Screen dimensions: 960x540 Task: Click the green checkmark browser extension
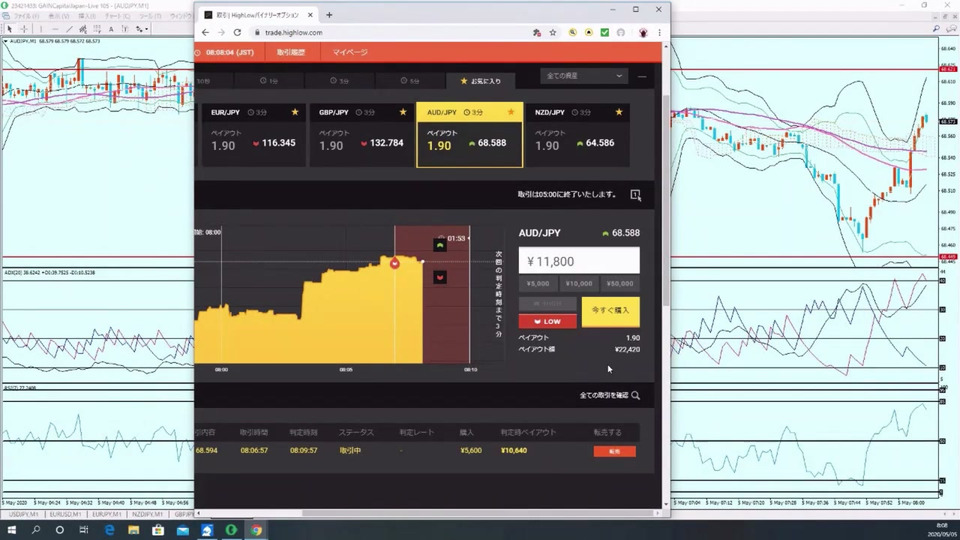pyautogui.click(x=604, y=32)
